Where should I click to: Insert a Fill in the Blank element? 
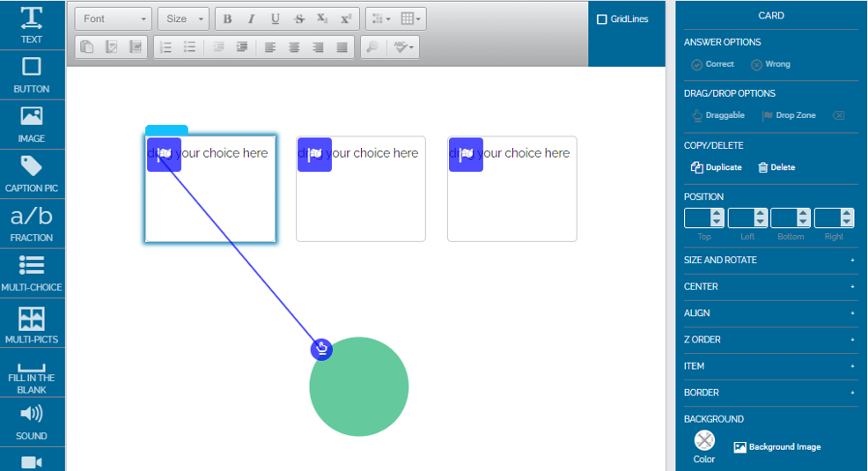(x=32, y=372)
